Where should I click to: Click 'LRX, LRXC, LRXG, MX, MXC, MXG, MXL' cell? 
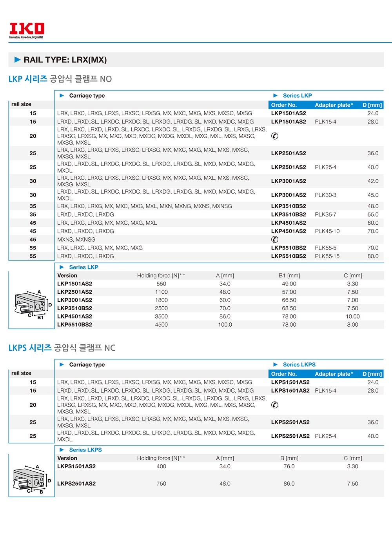[107, 223]
